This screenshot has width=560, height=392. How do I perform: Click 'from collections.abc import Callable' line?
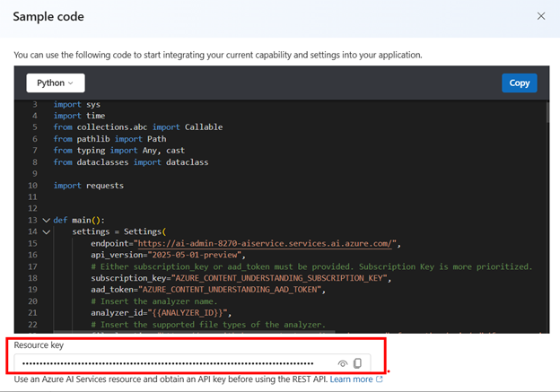138,127
